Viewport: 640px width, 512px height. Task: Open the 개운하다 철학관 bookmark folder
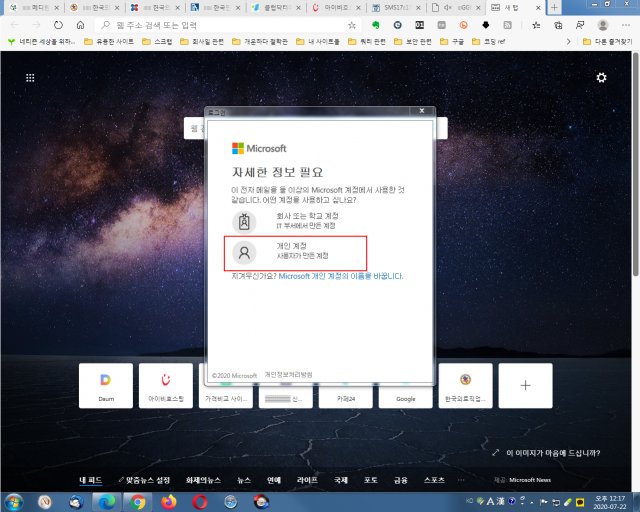pyautogui.click(x=260, y=42)
